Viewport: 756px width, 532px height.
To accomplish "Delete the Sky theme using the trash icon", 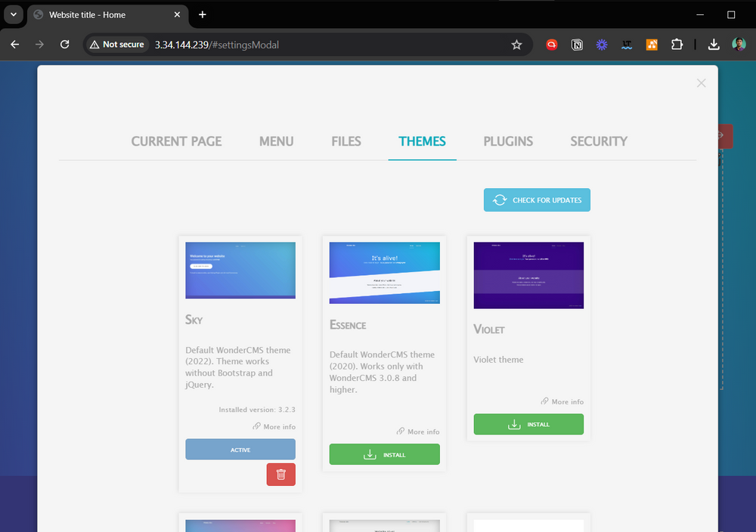I will 280,475.
